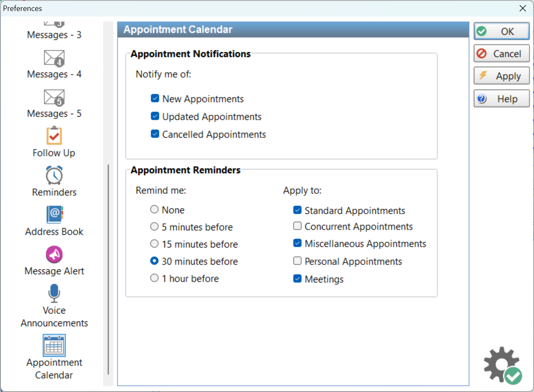Select the Appointment Calendar icon
The image size is (534, 392).
[54, 345]
